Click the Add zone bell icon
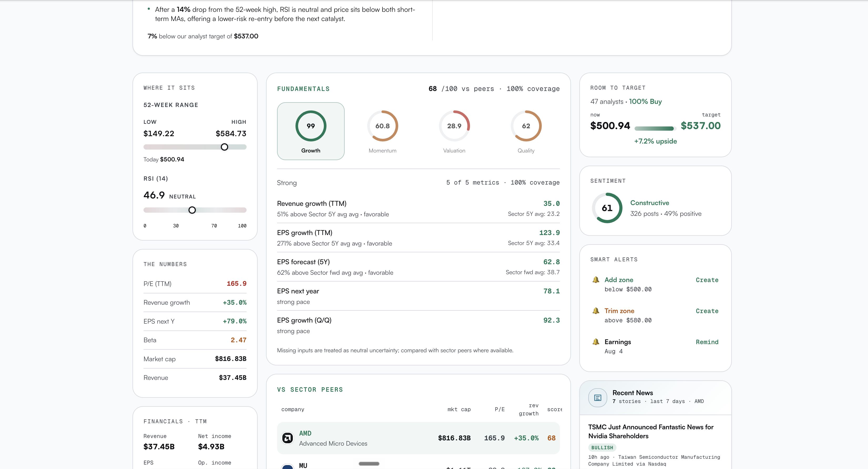The image size is (868, 469). (596, 280)
